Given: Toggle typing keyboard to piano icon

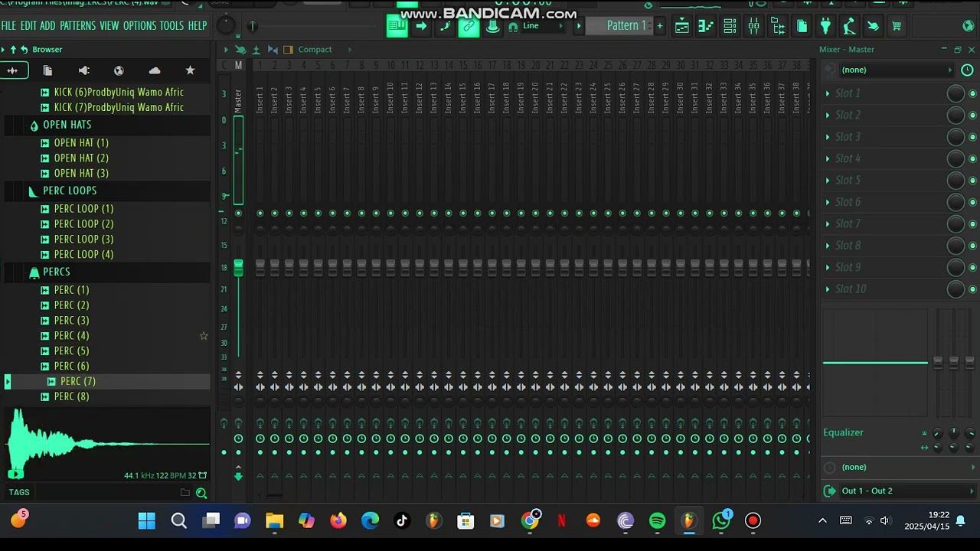Looking at the screenshot, I should (x=397, y=27).
